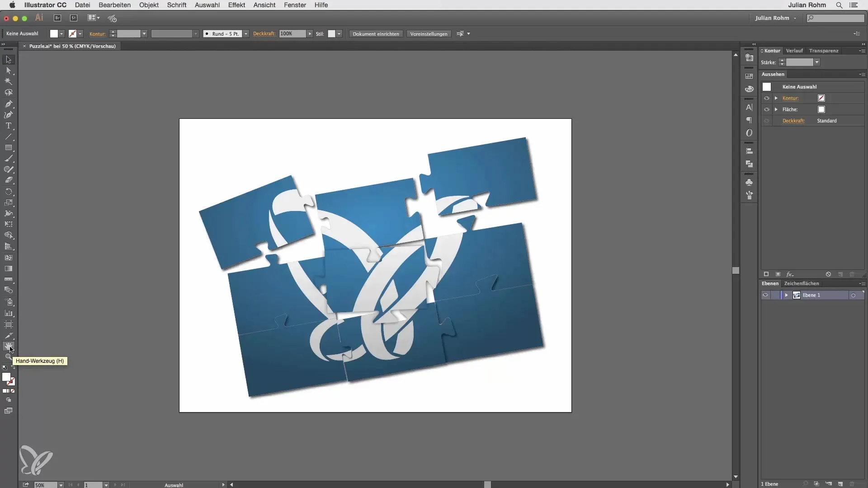
Task: Open the Align panel icon
Action: point(749,151)
